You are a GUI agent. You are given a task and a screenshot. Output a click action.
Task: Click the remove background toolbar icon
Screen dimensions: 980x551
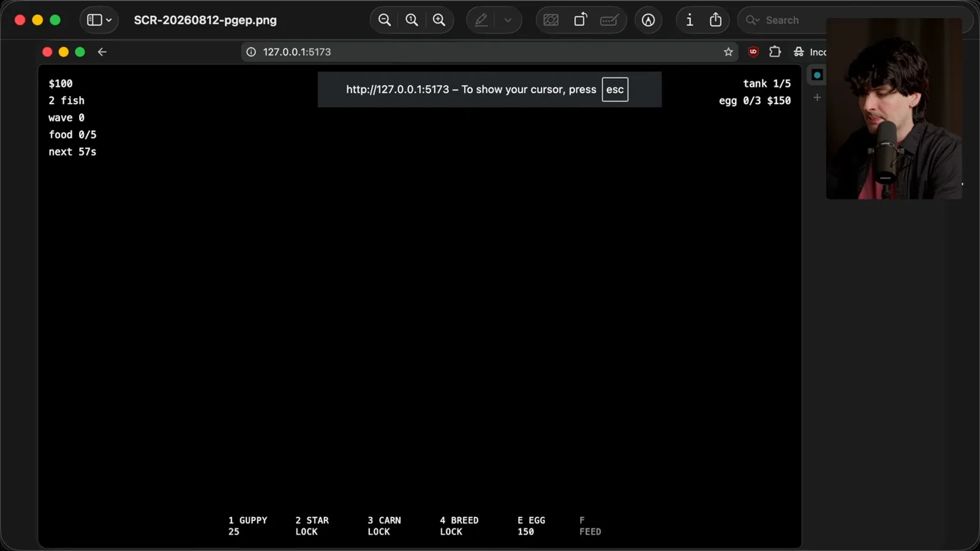point(551,20)
